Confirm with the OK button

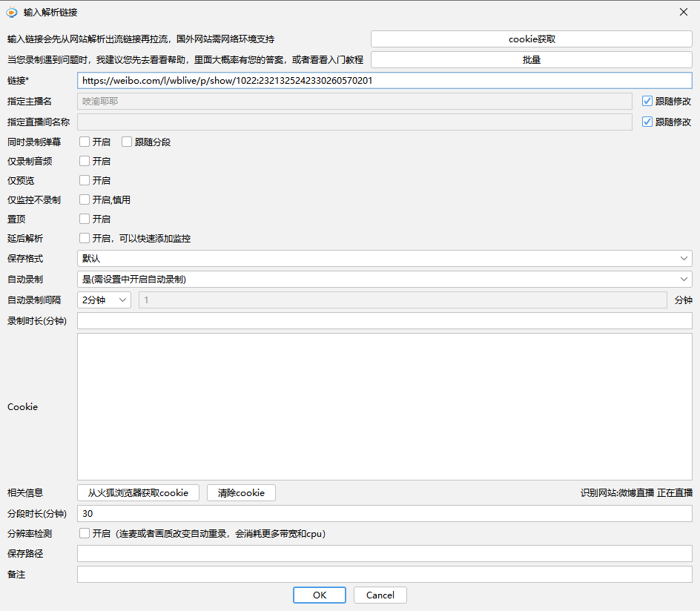(319, 595)
